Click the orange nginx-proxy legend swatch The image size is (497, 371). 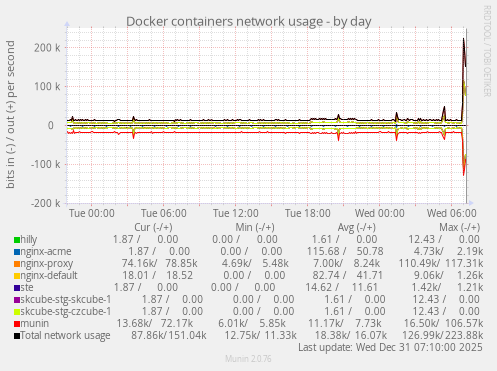pyautogui.click(x=17, y=264)
